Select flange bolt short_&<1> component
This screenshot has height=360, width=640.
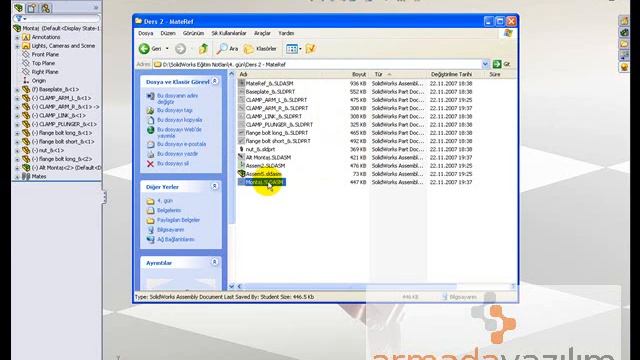[x=63, y=142]
